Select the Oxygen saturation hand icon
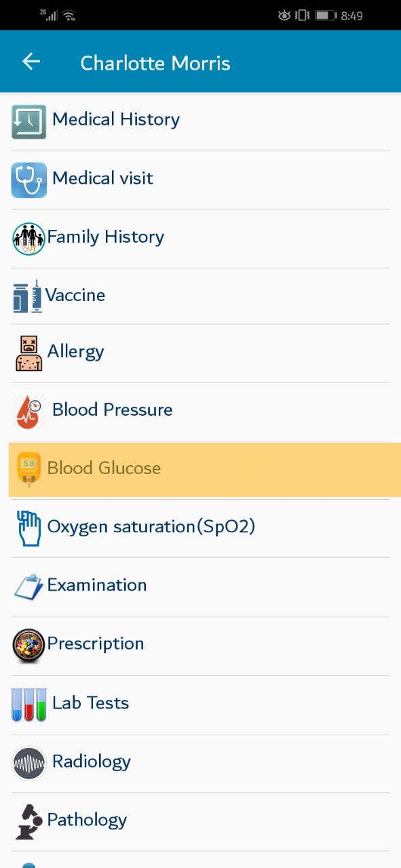Viewport: 401px width, 868px height. point(28,528)
